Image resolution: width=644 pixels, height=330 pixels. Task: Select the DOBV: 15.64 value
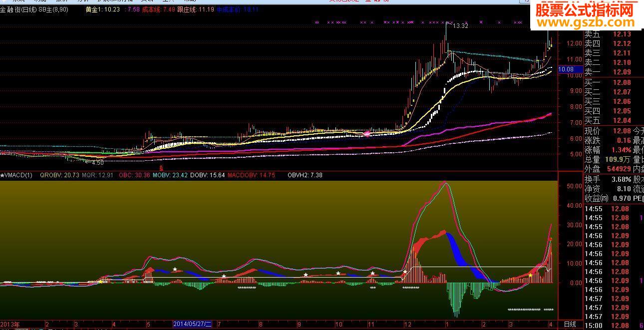click(x=208, y=175)
